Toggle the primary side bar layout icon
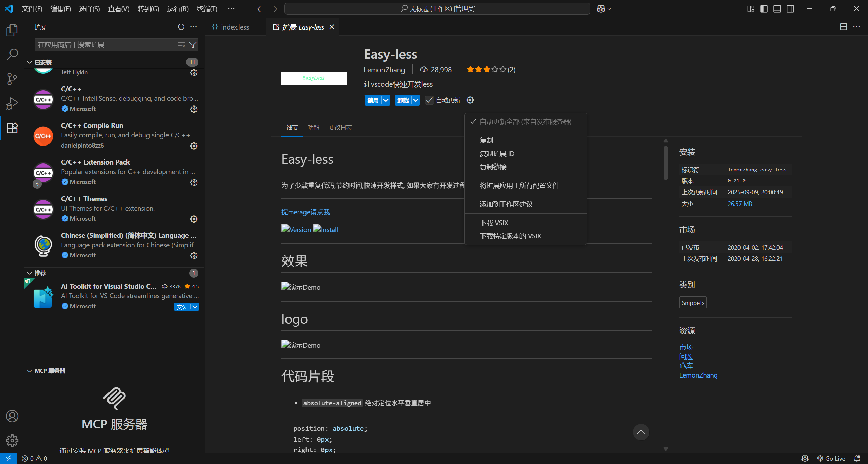The height and width of the screenshot is (464, 868). (x=764, y=9)
